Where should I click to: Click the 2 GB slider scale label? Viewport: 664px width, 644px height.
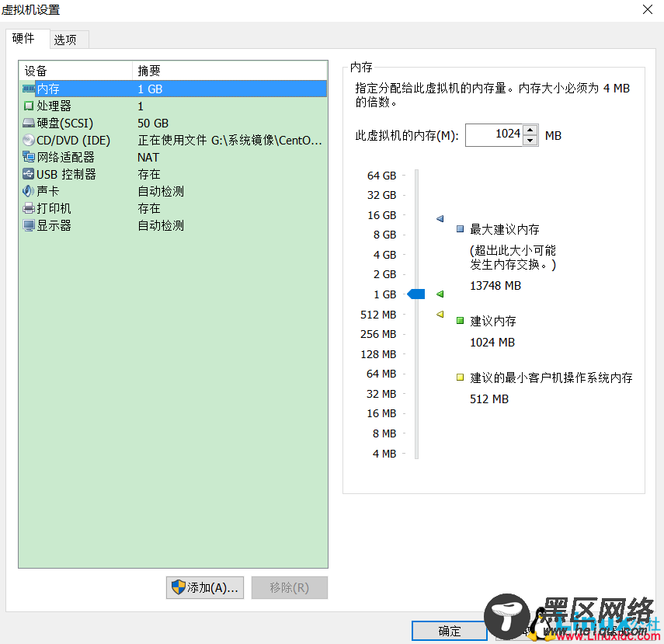tap(384, 274)
